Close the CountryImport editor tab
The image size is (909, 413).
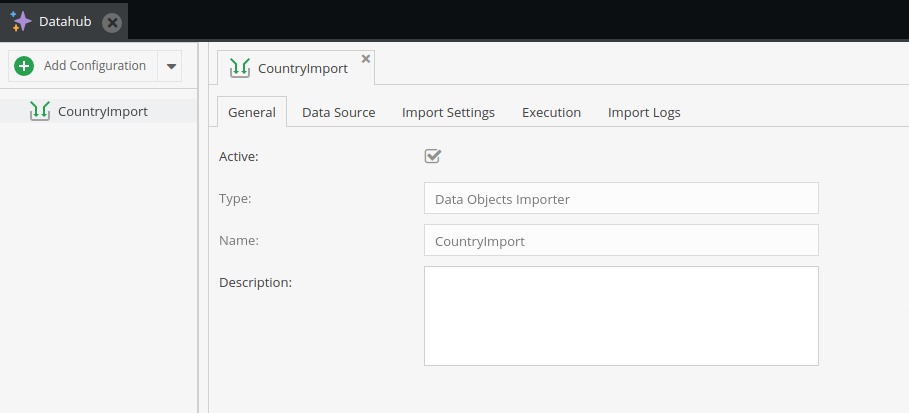[366, 59]
